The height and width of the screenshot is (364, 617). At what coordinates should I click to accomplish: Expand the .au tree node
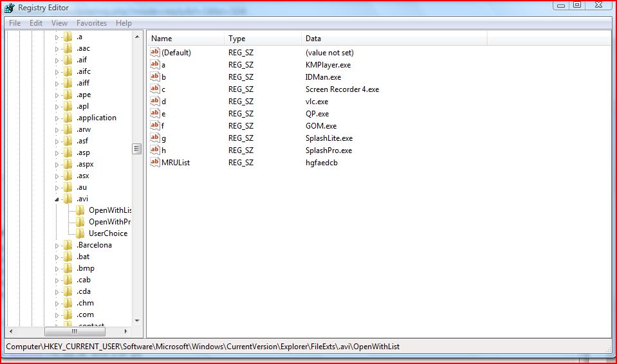click(57, 188)
